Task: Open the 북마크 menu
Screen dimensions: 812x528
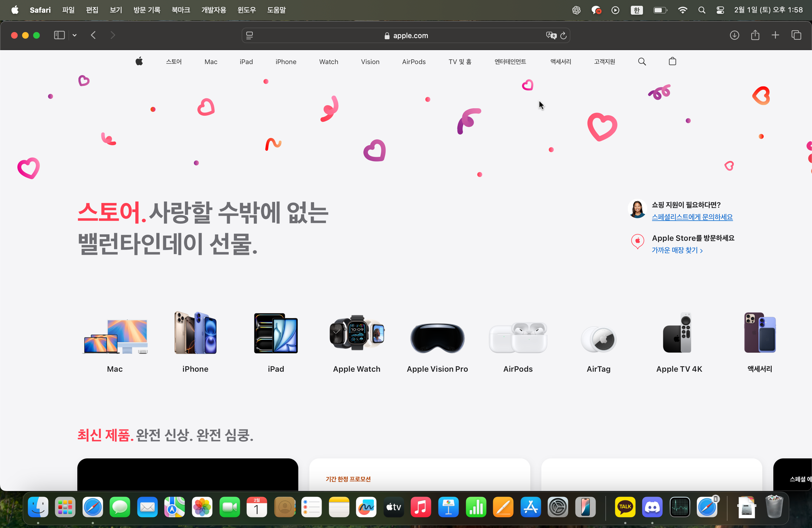Action: pos(181,10)
